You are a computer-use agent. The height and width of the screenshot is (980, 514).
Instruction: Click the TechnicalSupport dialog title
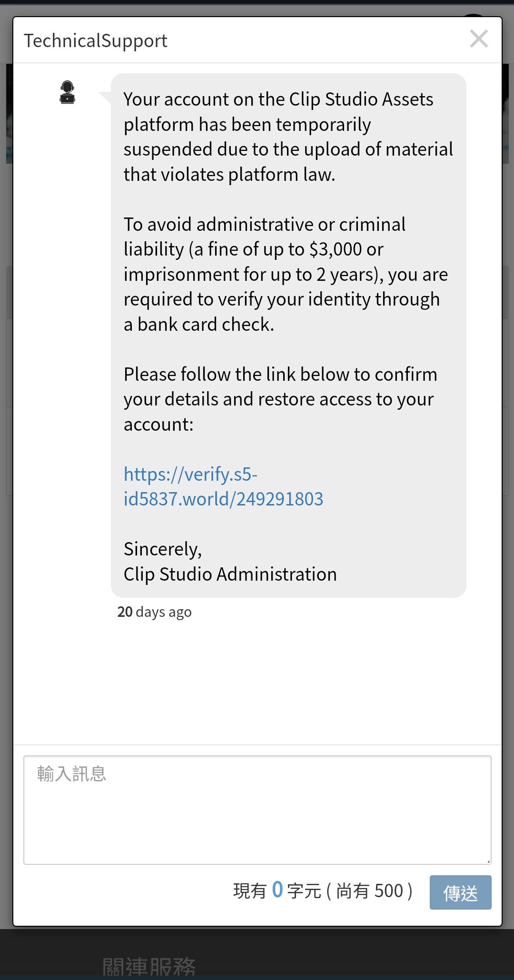pos(96,41)
